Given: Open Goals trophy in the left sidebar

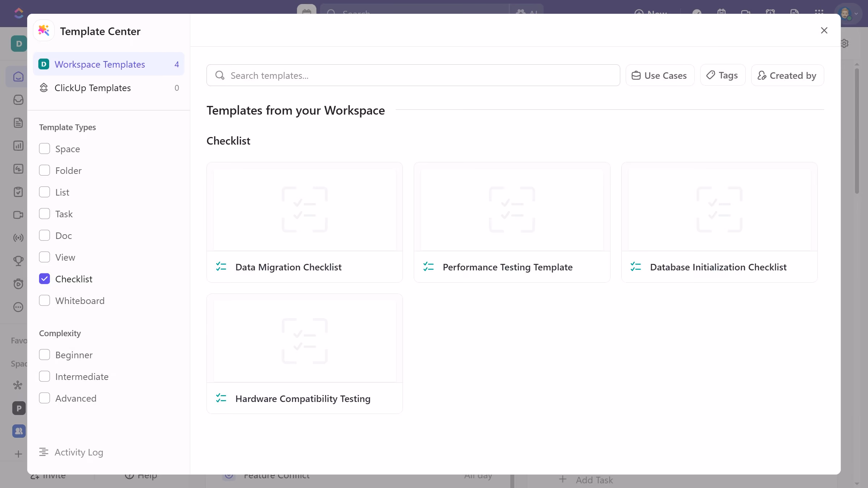Looking at the screenshot, I should (x=18, y=261).
